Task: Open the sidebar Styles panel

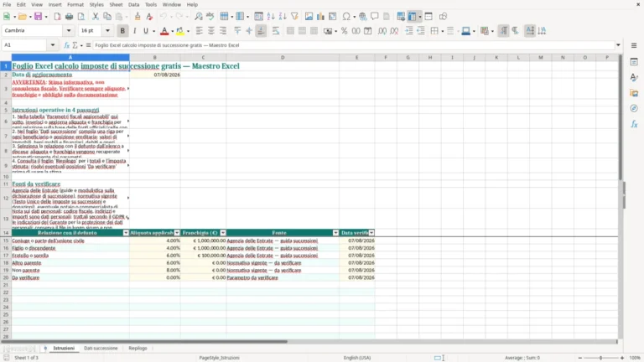Action: point(634,77)
